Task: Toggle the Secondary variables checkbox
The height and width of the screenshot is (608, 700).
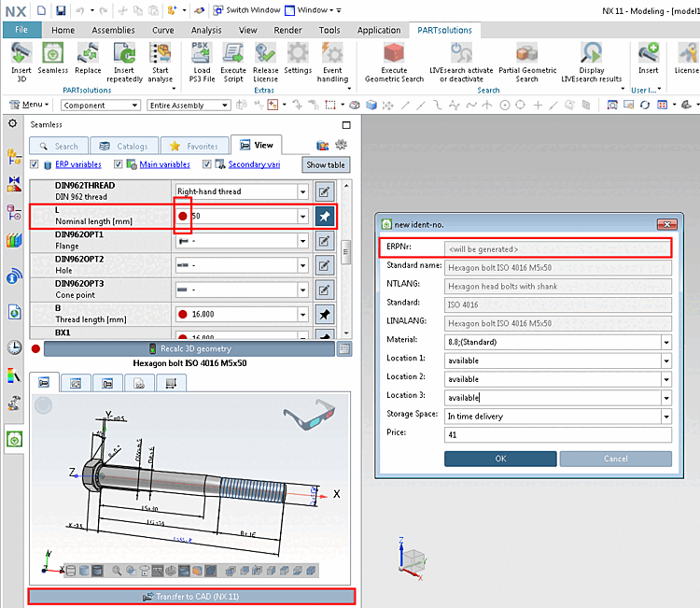Action: [x=207, y=164]
